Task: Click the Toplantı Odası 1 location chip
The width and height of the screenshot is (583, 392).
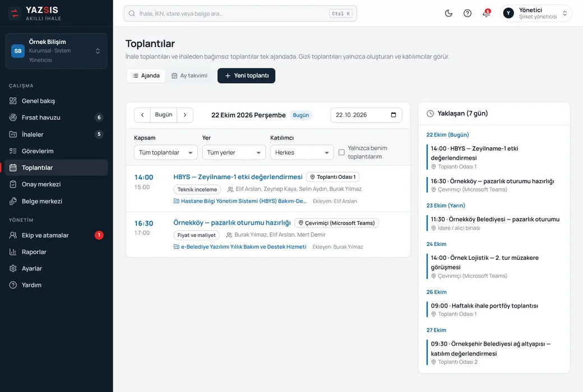Action: pyautogui.click(x=333, y=177)
